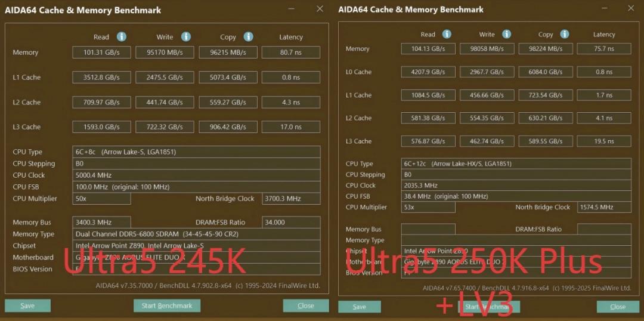Click Read info icon in right window

[x=447, y=34]
